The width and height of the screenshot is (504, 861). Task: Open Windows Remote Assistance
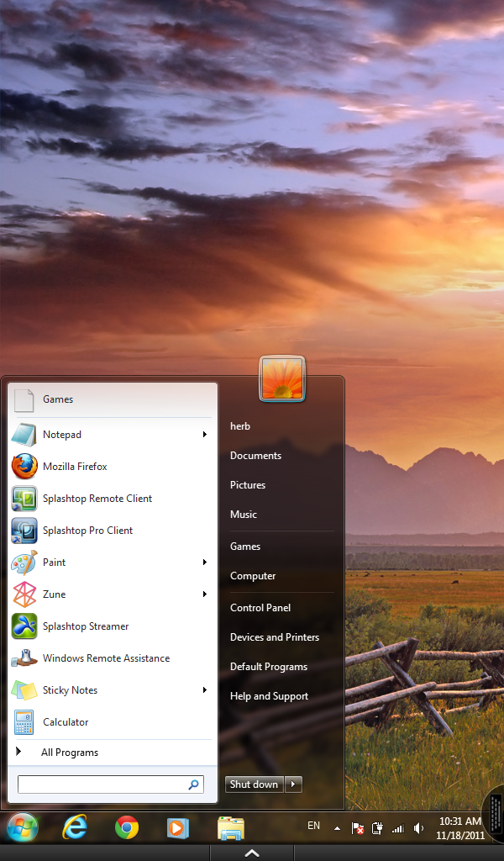tap(106, 658)
